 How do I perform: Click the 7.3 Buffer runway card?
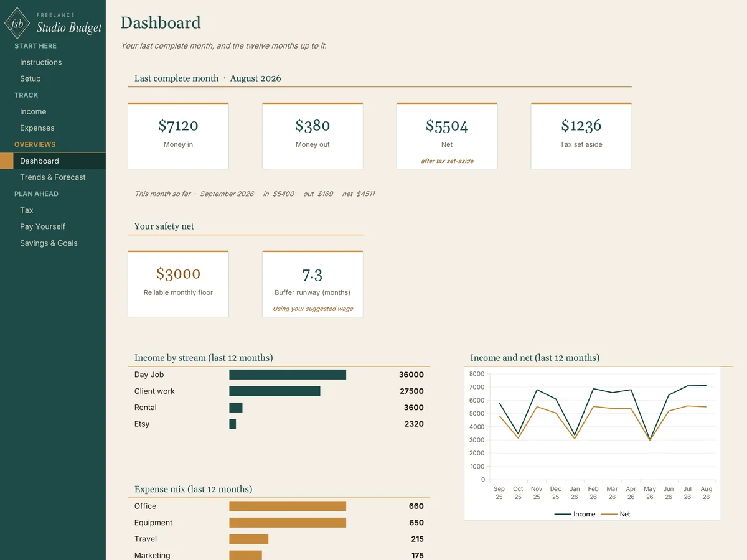point(312,284)
